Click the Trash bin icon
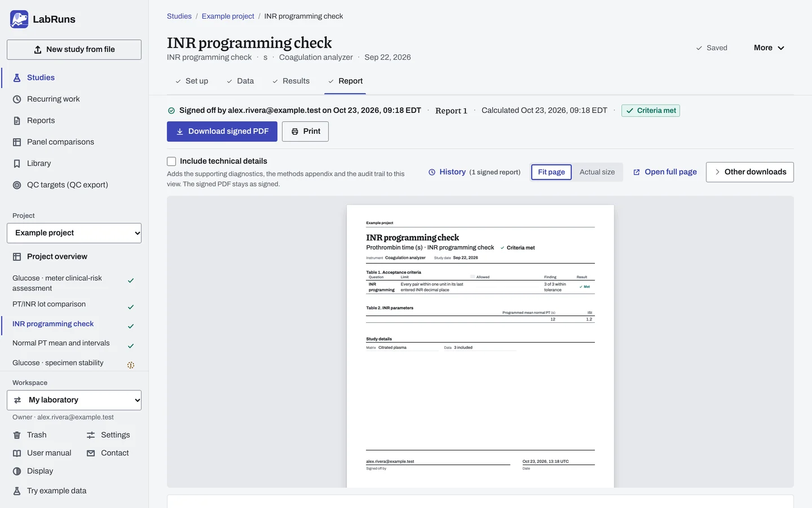812x508 pixels. tap(17, 435)
